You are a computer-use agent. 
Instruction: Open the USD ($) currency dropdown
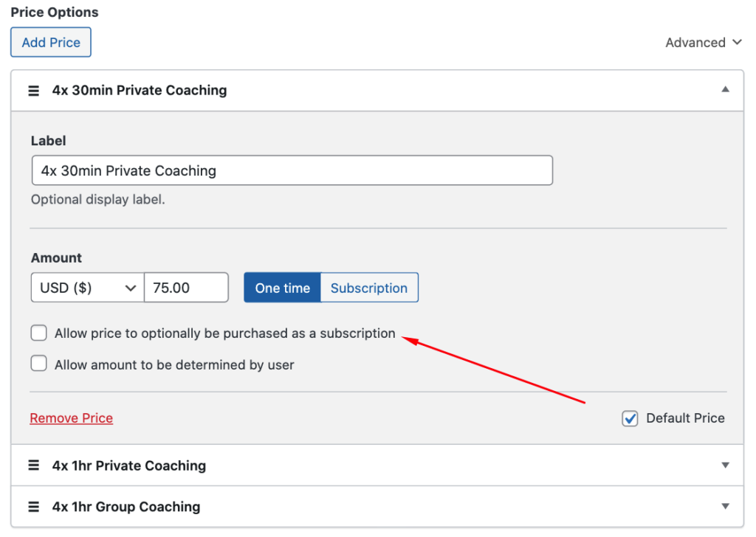(87, 288)
